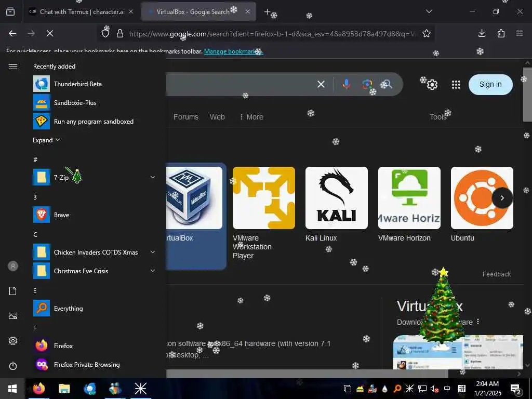Open Task View from the system tray area
The image size is (532, 399).
tap(348, 389)
